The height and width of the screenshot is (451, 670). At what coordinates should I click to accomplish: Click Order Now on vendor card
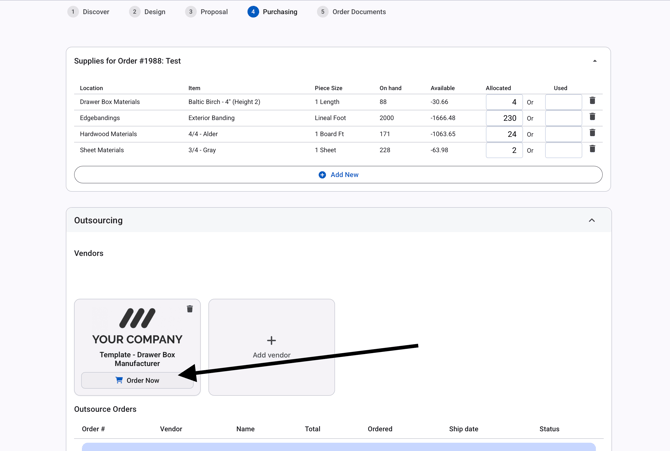pyautogui.click(x=137, y=380)
